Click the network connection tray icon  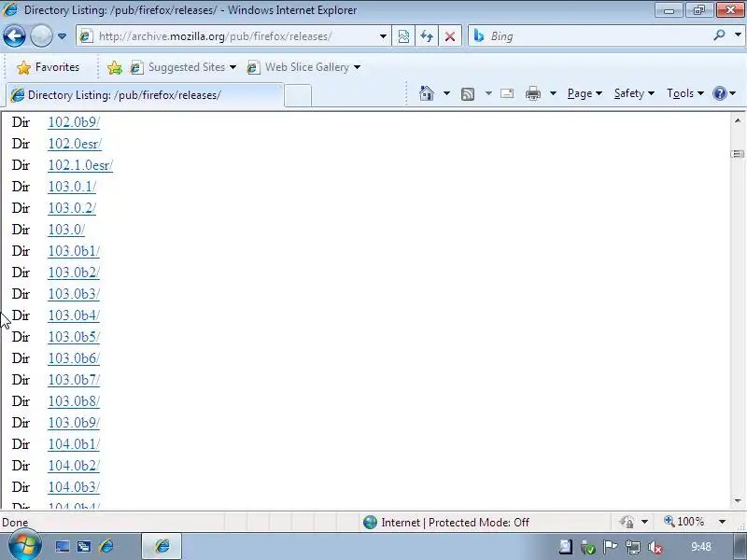pos(633,547)
